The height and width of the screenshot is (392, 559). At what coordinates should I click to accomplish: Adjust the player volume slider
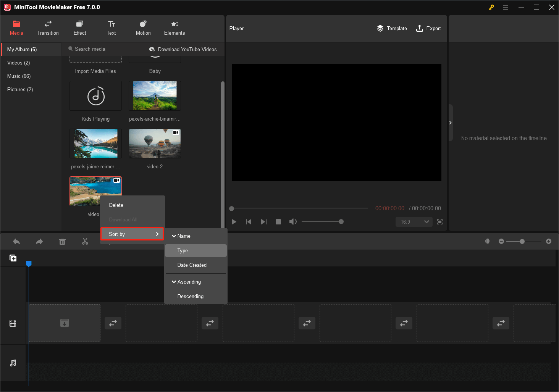(323, 222)
